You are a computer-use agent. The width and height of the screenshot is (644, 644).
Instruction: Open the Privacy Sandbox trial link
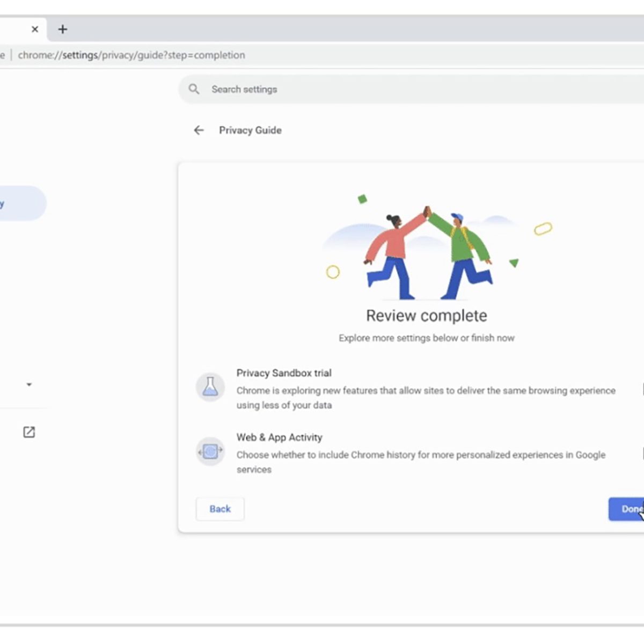tap(284, 373)
